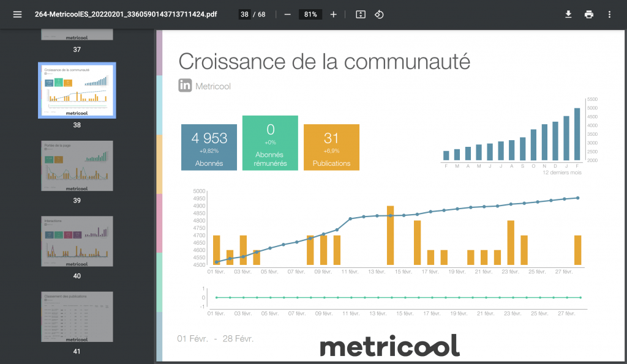Open the three-dot more actions menu
The height and width of the screenshot is (364, 627).
[609, 14]
